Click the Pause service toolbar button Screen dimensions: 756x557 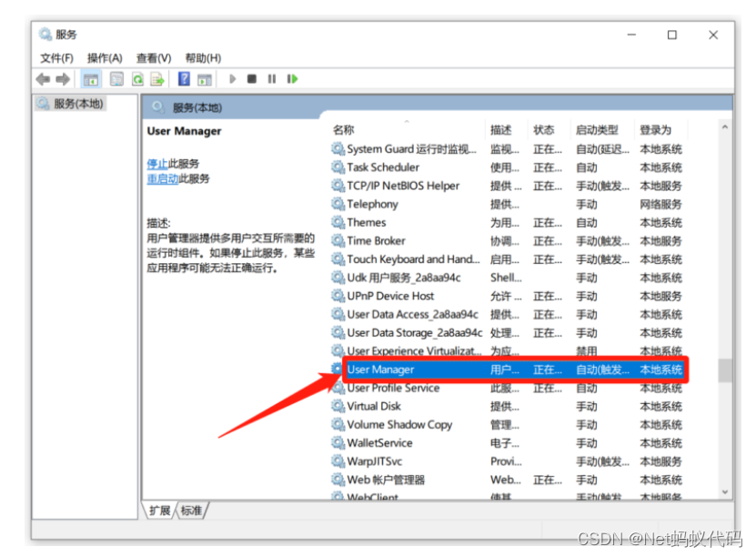(272, 78)
